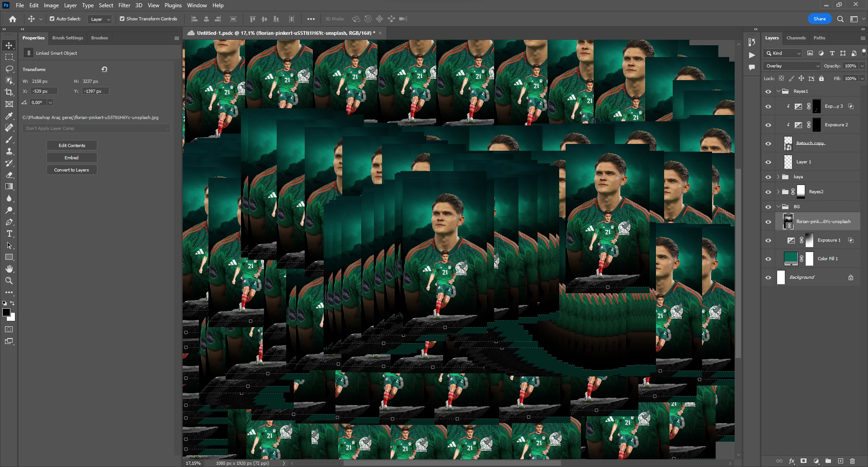Hide the Background layer

click(x=768, y=277)
